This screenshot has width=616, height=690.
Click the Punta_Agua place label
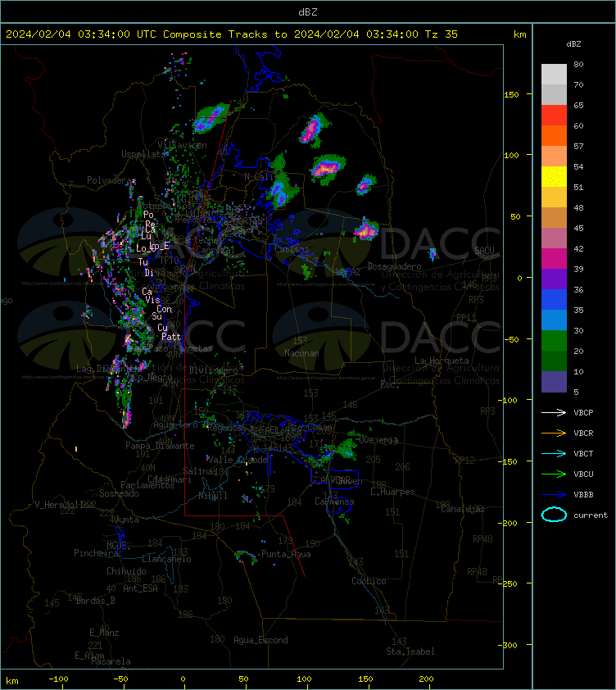click(286, 554)
